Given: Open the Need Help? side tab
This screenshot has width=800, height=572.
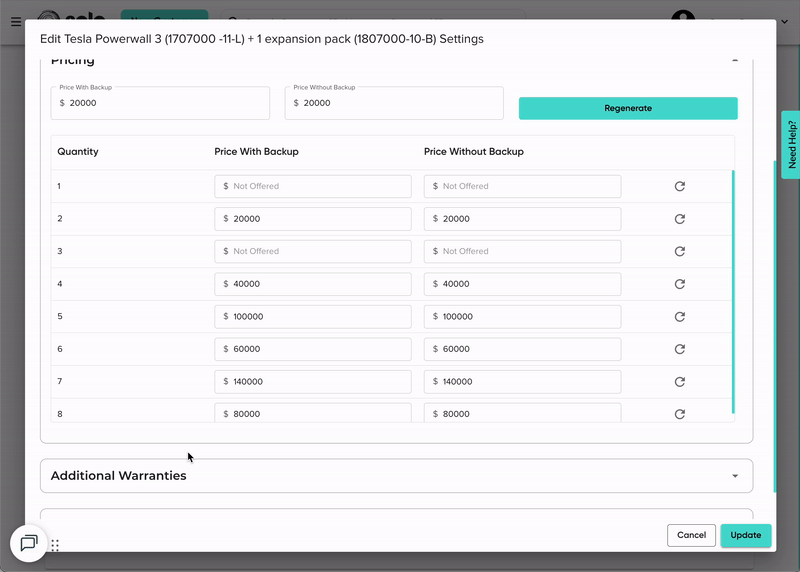Looking at the screenshot, I should pyautogui.click(x=791, y=145).
